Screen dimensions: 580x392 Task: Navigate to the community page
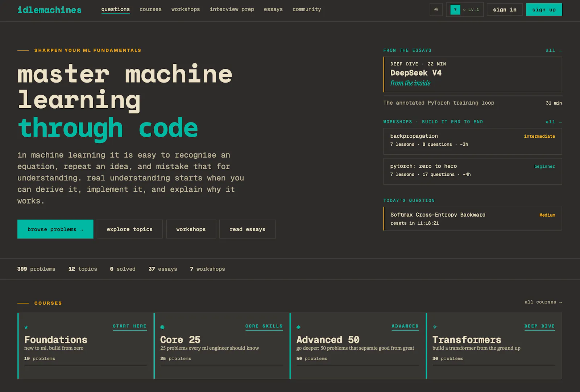(x=307, y=9)
